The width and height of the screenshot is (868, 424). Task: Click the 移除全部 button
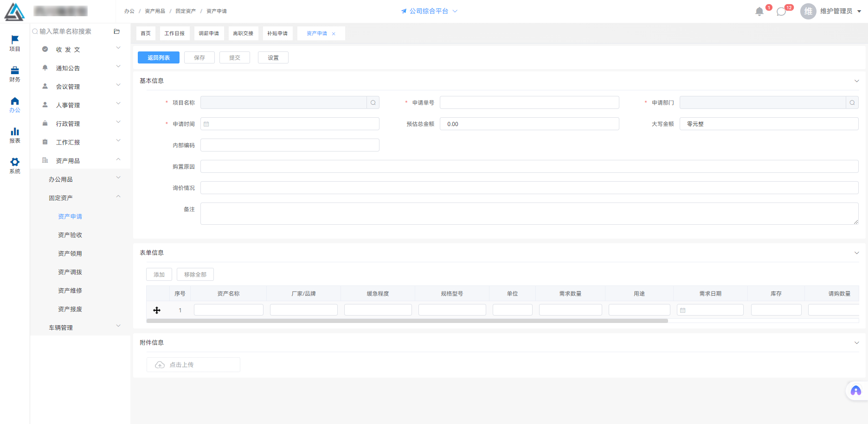(195, 274)
